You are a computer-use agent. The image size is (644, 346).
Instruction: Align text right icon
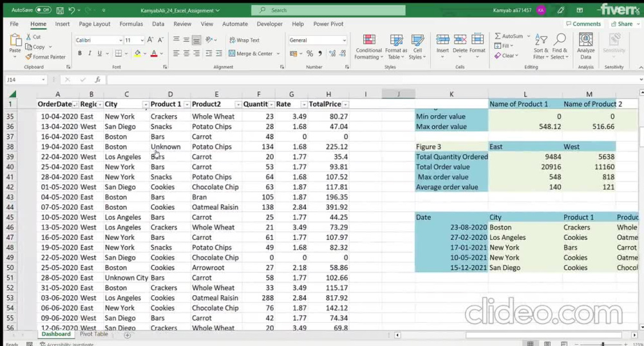click(196, 53)
